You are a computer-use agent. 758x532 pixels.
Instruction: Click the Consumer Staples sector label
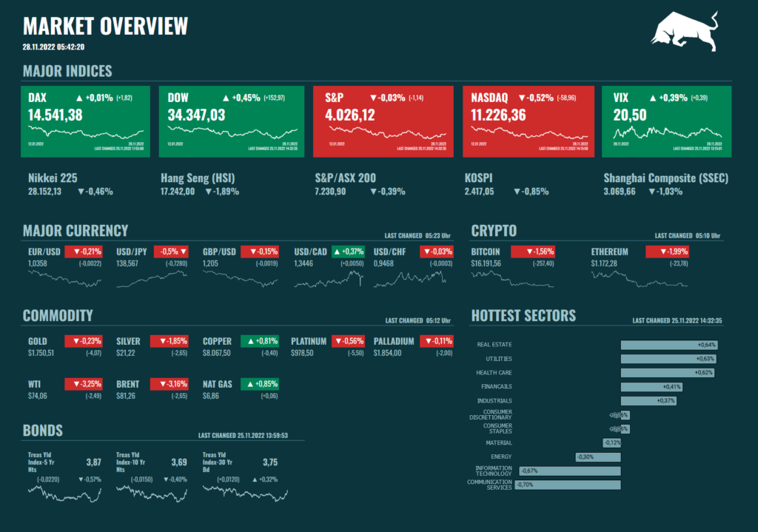tap(497, 428)
